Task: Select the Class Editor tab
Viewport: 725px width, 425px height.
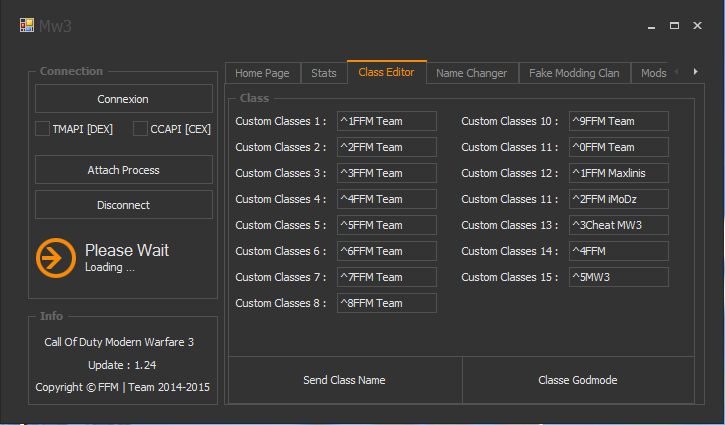Action: coord(387,72)
